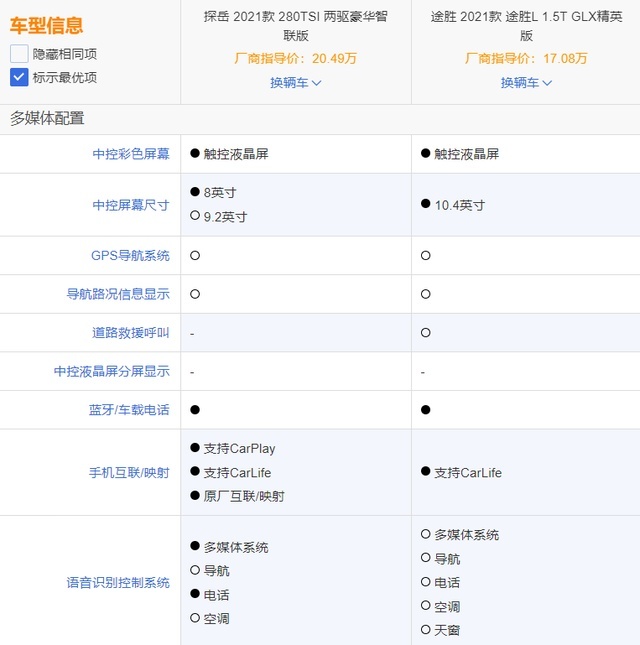640x645 pixels.
Task: Select the 探岳 2021款 280TSI model title
Action: click(296, 26)
